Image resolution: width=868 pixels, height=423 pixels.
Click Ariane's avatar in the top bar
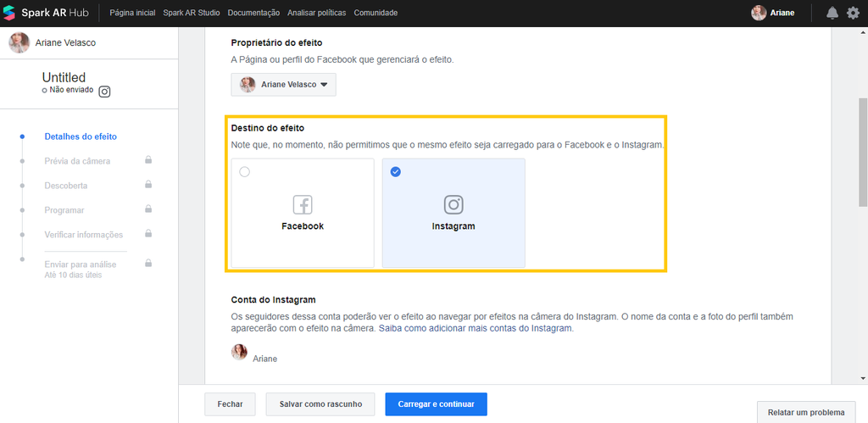pyautogui.click(x=759, y=13)
